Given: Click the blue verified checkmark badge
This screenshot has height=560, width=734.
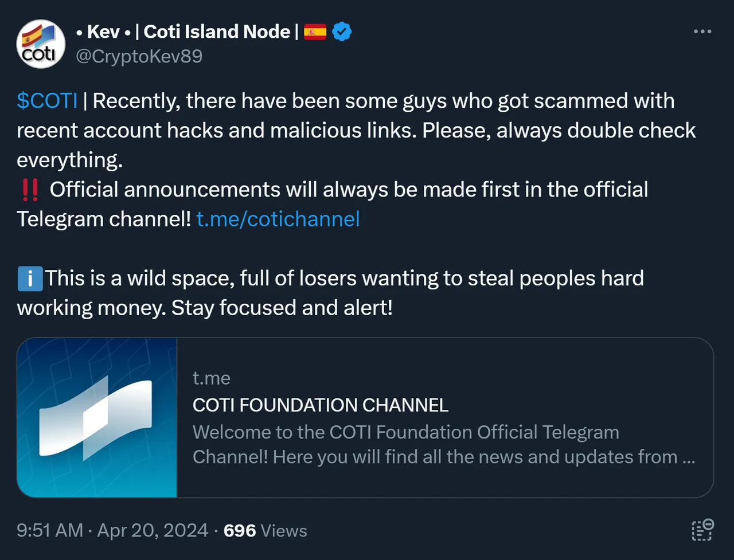Looking at the screenshot, I should [x=342, y=32].
